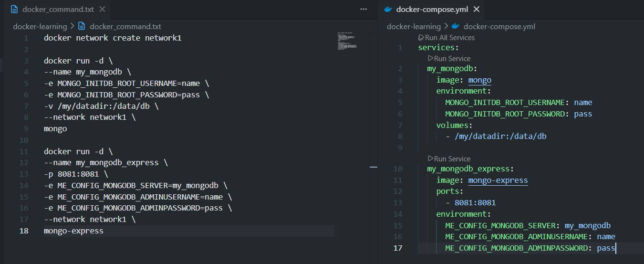This screenshot has height=264, width=644.
Task: Click '-p 8081:8081 \' line
Action: [x=76, y=174]
